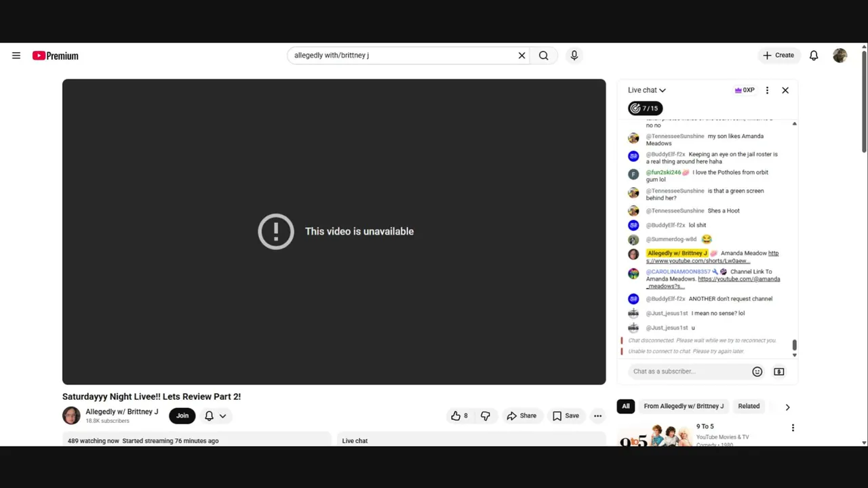The height and width of the screenshot is (488, 868).
Task: Go to YouTube Premium home logo
Action: (x=55, y=56)
